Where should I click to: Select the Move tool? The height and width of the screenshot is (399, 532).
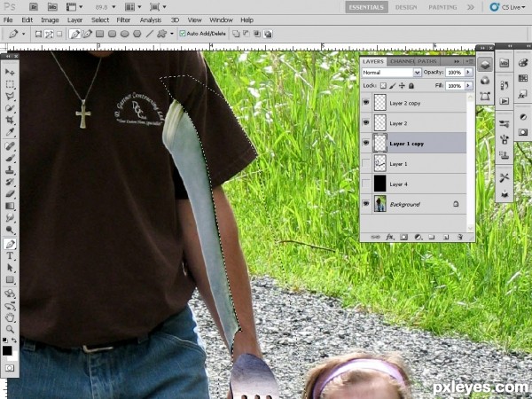point(10,72)
